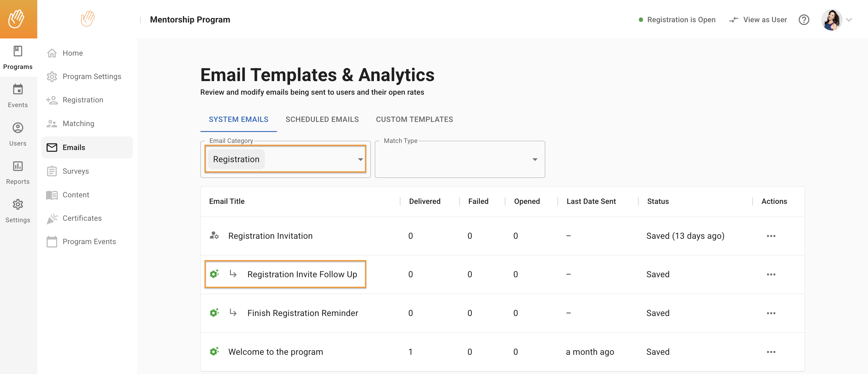Expand the Email Category dropdown

(360, 159)
